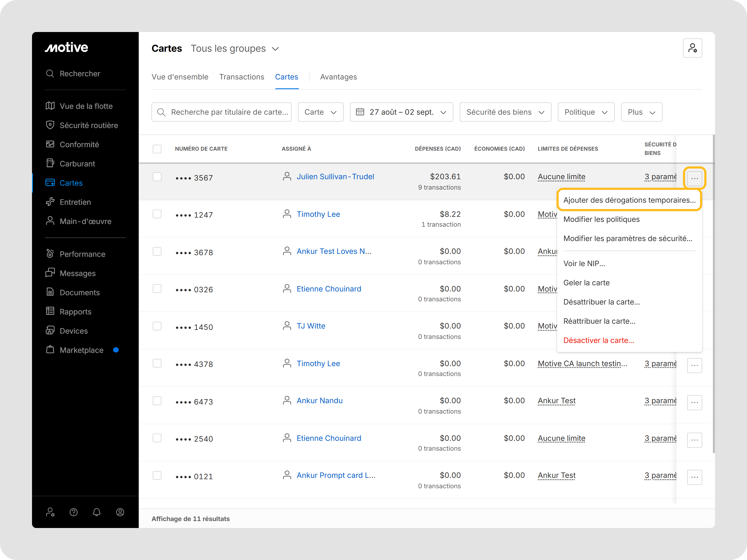The image size is (747, 560).
Task: Open the Sécurité des biens filter
Action: coord(505,112)
